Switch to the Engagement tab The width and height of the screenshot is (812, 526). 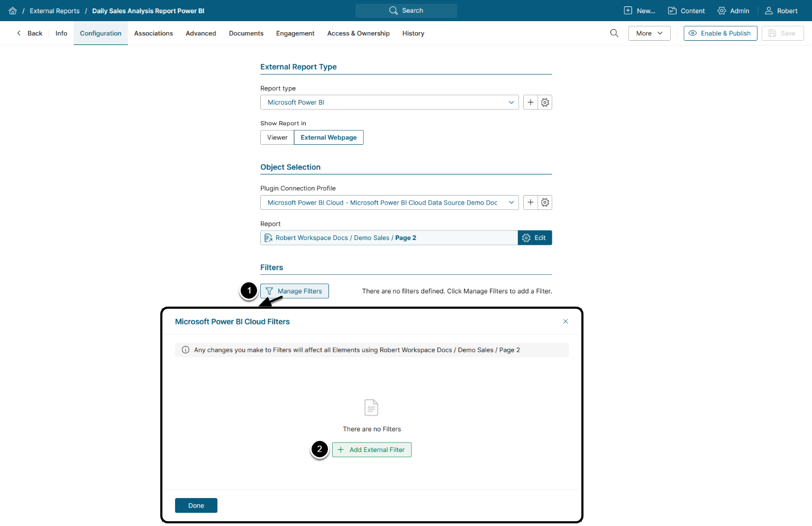pyautogui.click(x=295, y=33)
